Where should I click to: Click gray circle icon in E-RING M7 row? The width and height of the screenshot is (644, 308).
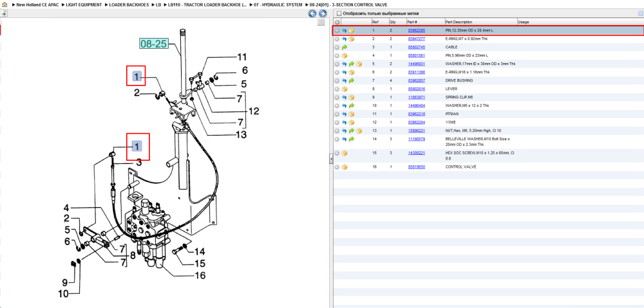[x=337, y=39]
